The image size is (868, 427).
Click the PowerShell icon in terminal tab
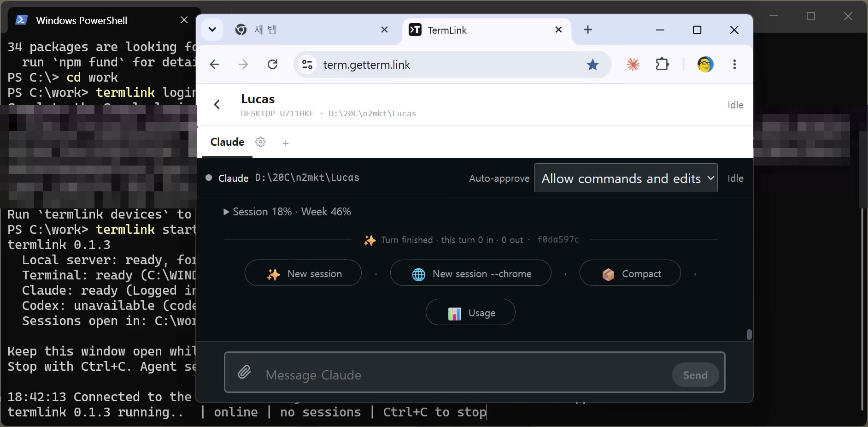coord(21,20)
